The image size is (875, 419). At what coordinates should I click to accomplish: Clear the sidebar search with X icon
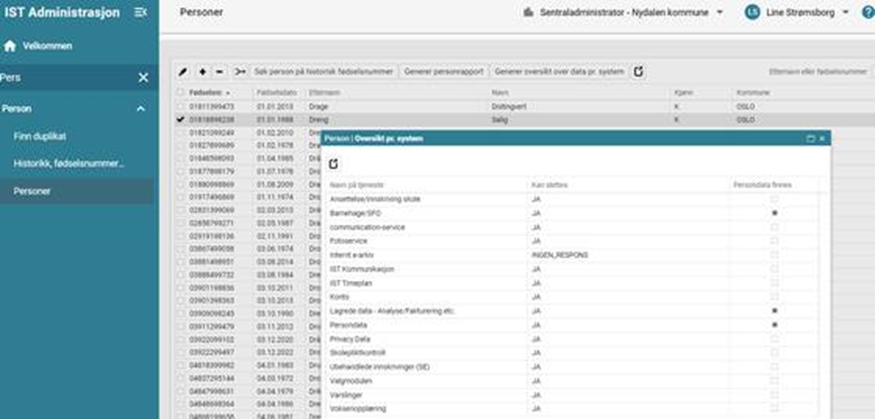[x=142, y=77]
